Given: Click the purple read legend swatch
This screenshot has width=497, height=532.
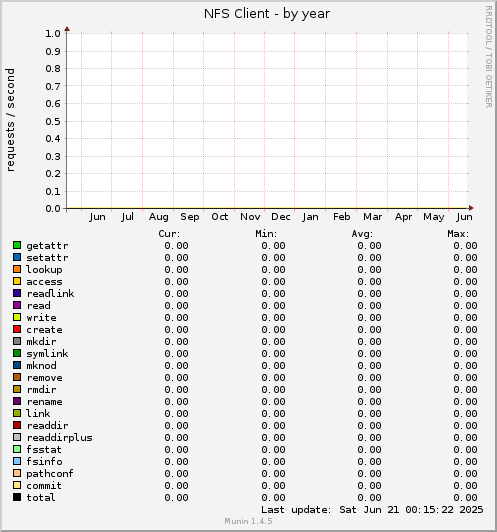Looking at the screenshot, I should coord(17,305).
